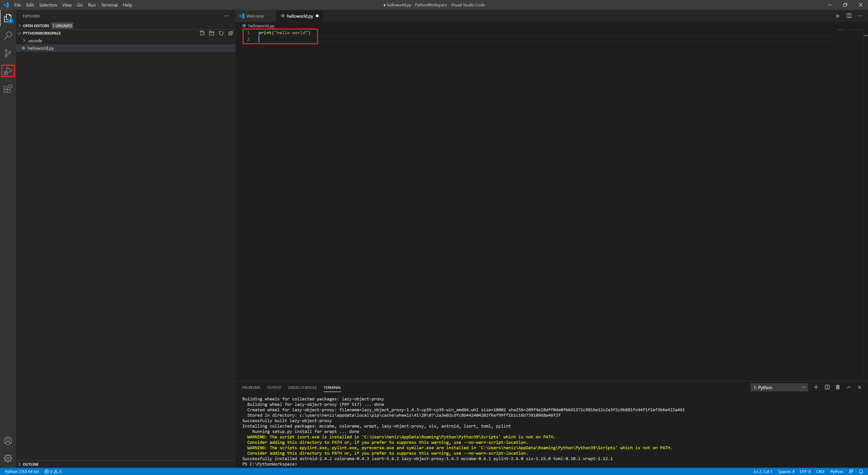Open the terminal selector dropdown labeled 1: Python
Viewport: 868px width, 475px height.
point(779,387)
